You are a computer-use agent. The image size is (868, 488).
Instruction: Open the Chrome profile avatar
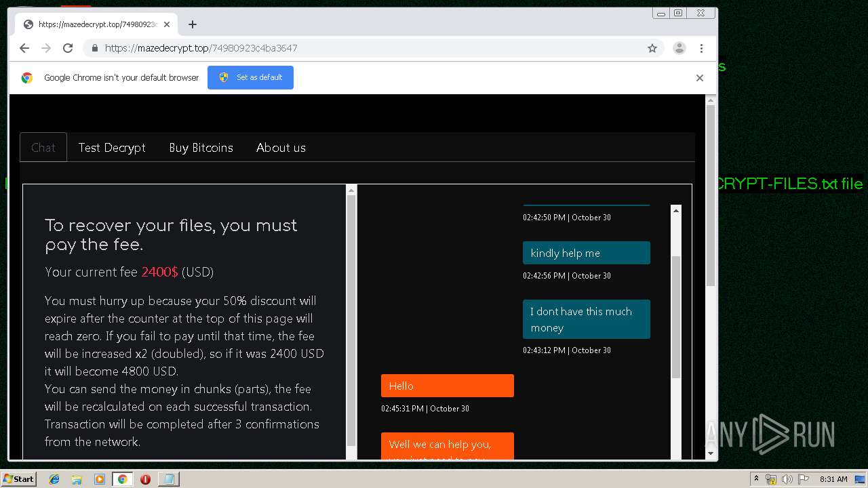679,48
